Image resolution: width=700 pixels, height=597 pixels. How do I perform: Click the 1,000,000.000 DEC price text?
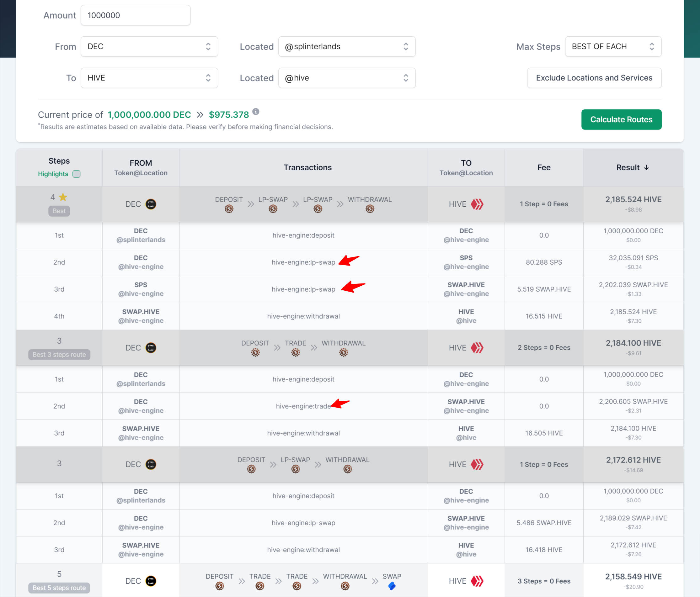[x=149, y=115]
